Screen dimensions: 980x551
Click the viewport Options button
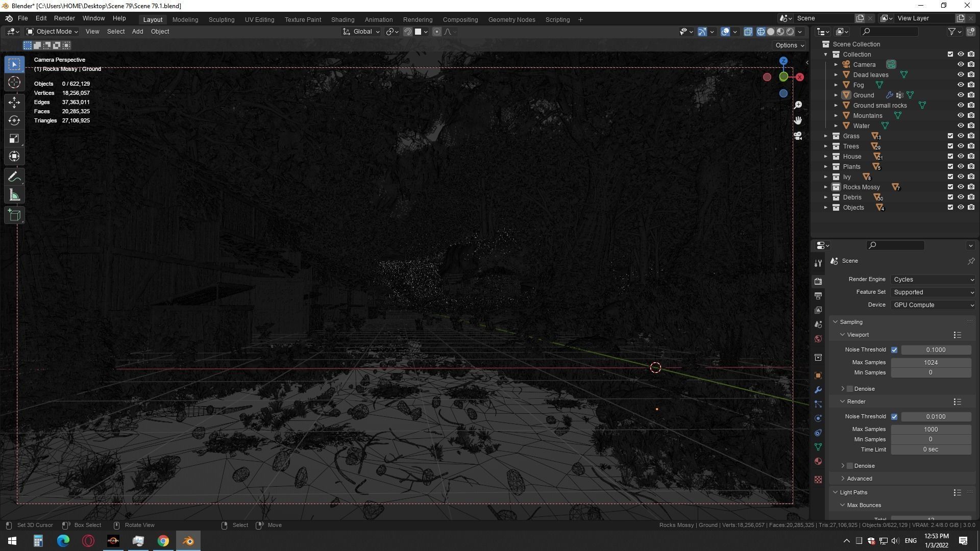(789, 45)
